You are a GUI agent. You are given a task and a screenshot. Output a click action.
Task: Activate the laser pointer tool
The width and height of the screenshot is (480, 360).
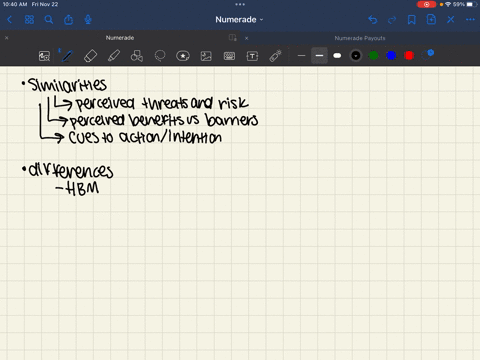pos(275,56)
